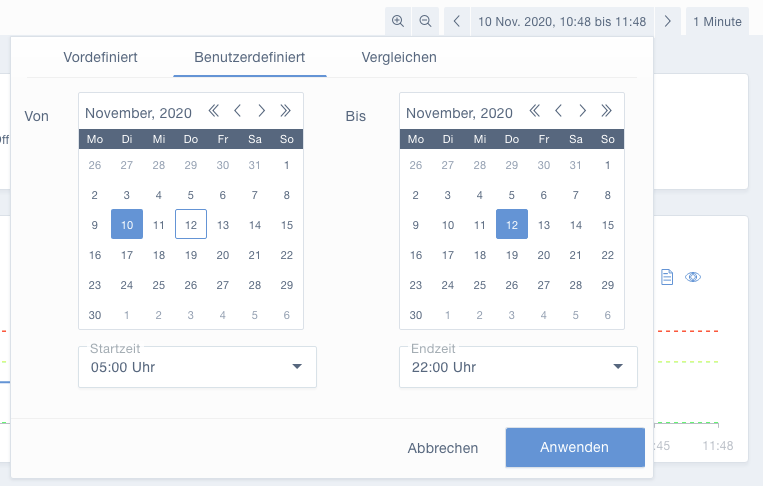
Task: Click the zoom in magnifier icon
Action: pyautogui.click(x=398, y=21)
